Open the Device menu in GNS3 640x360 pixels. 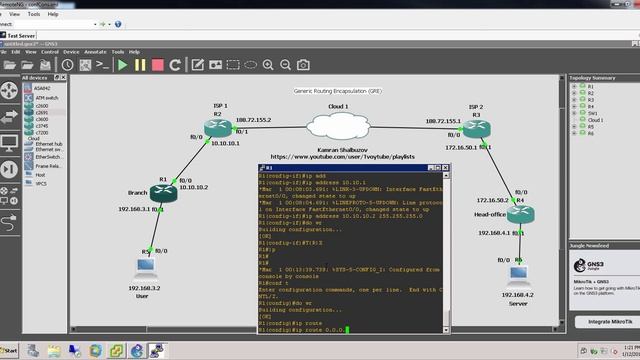tap(71, 52)
